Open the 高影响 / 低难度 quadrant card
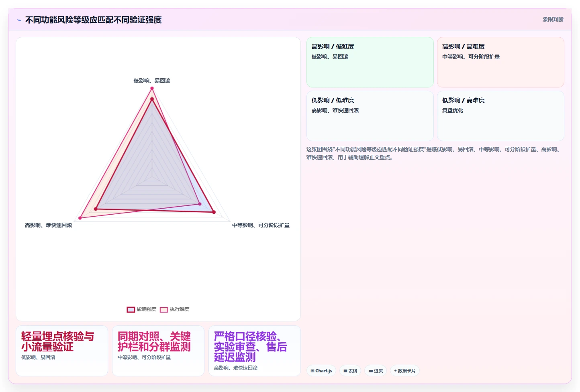 coord(370,62)
